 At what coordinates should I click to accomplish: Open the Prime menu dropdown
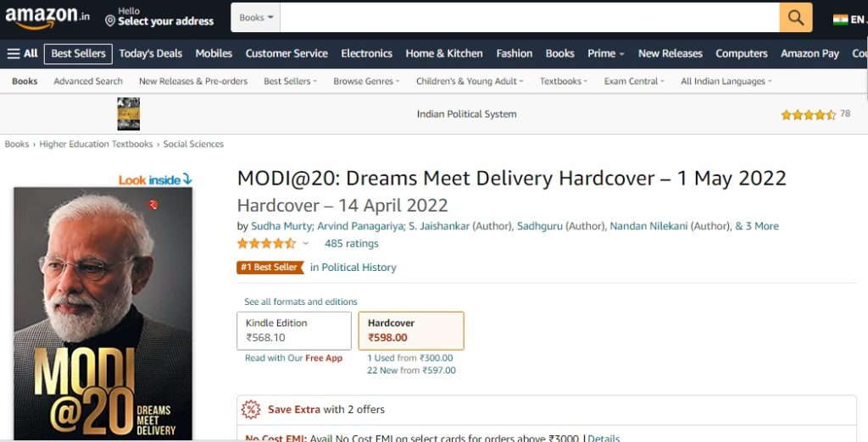click(x=605, y=53)
